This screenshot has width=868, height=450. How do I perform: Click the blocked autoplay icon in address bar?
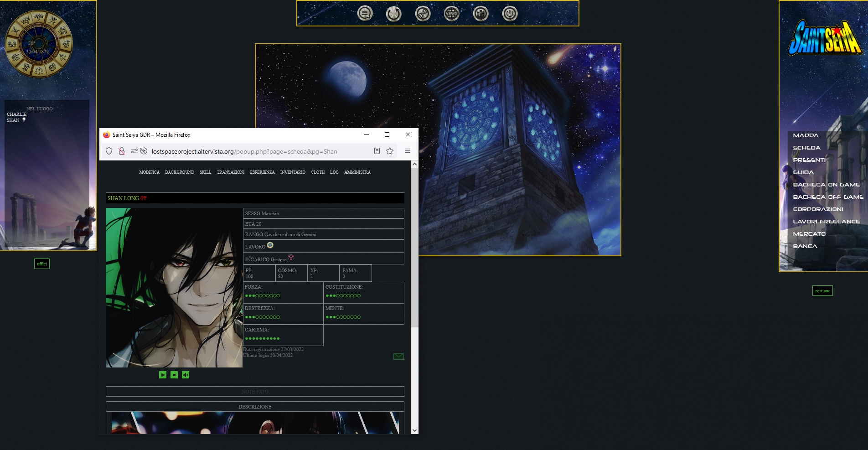point(144,151)
